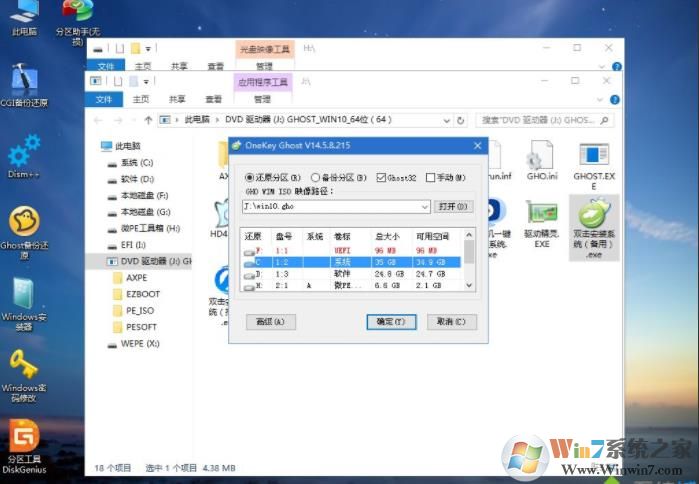Select the C: 1:2 系统 partition row
The width and height of the screenshot is (699, 484).
click(x=352, y=262)
